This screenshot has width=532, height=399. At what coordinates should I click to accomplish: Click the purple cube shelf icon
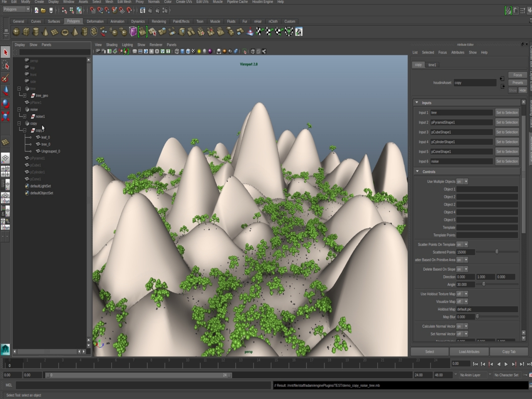point(133,32)
